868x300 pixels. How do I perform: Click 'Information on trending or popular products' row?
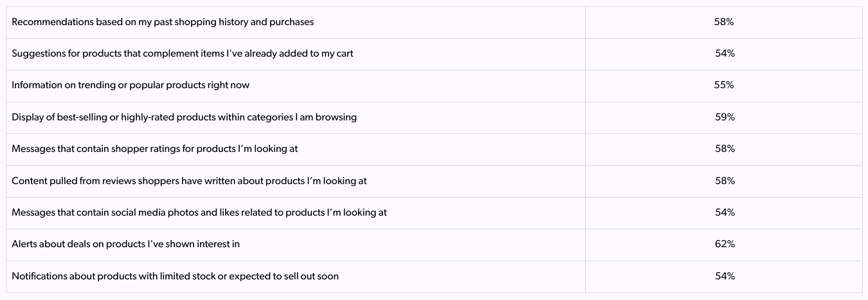pyautogui.click(x=434, y=86)
